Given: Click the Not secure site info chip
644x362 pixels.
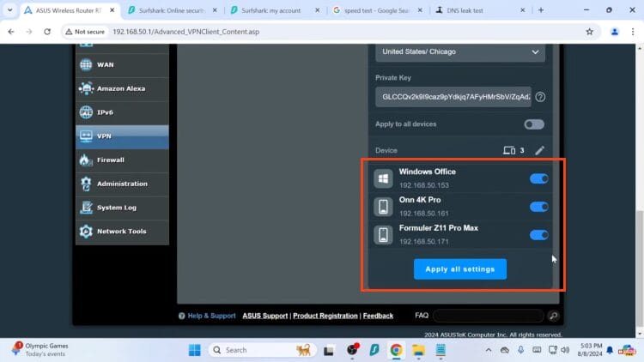Looking at the screenshot, I should click(85, 32).
